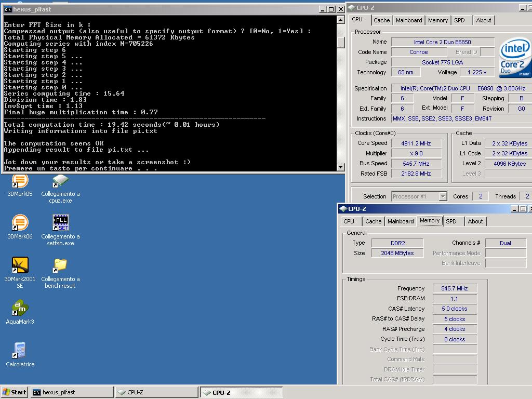
Task: Click the hexus_pifast console title icon
Action: (x=8, y=9)
